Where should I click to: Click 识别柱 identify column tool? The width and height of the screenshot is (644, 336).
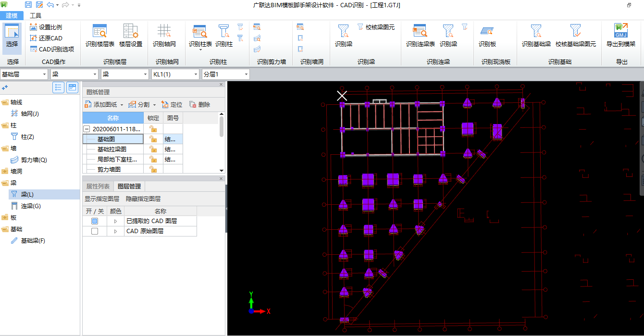click(x=224, y=36)
